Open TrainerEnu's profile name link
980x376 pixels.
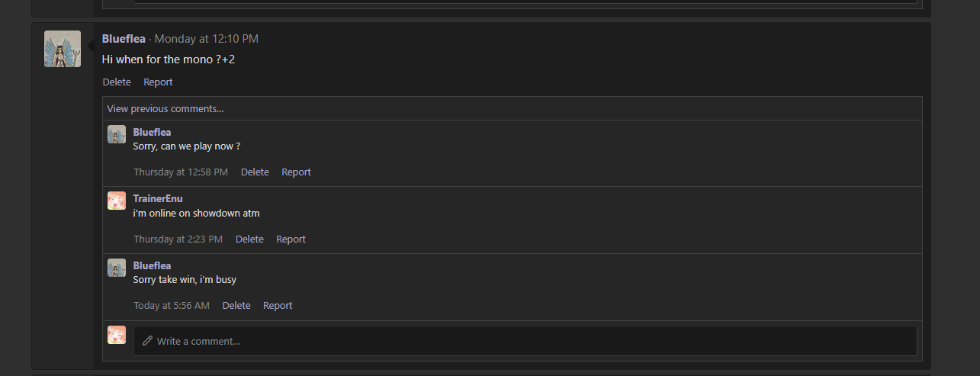(158, 199)
